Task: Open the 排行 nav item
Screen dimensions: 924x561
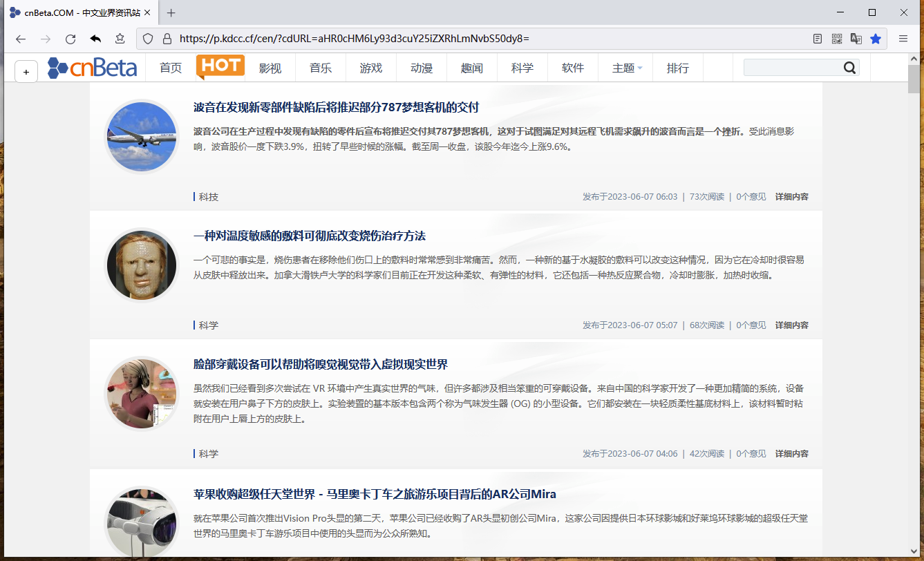Action: point(678,68)
